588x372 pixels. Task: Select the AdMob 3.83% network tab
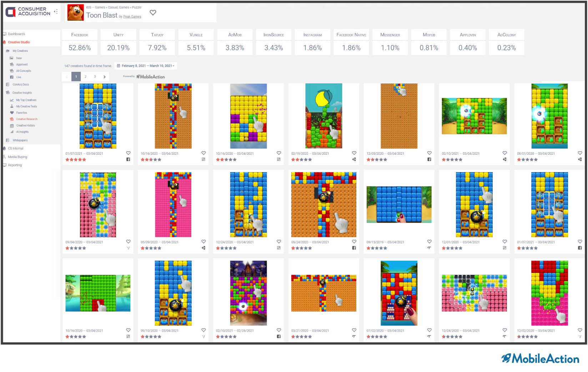(235, 42)
